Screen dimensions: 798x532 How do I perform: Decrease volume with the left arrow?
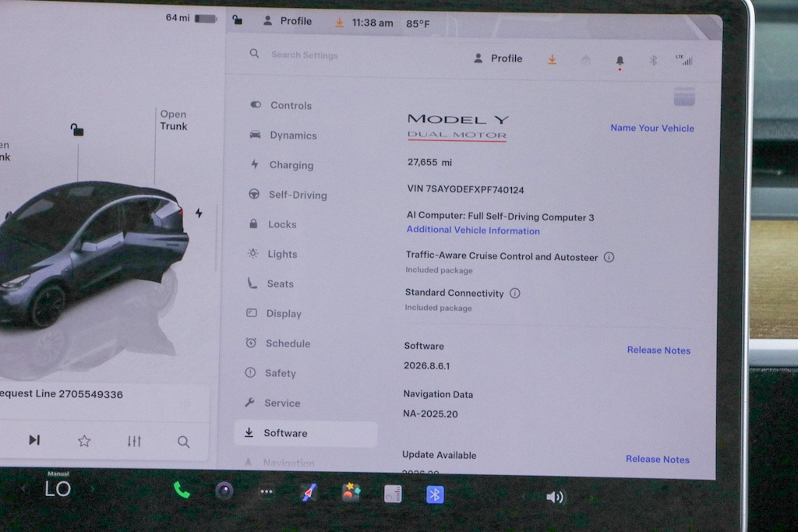[523, 496]
